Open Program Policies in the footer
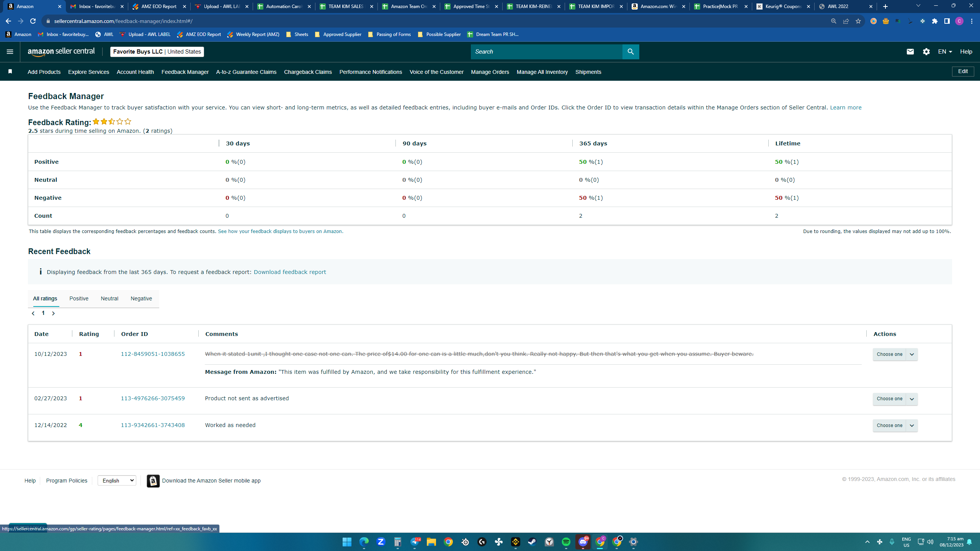980x551 pixels. point(67,481)
